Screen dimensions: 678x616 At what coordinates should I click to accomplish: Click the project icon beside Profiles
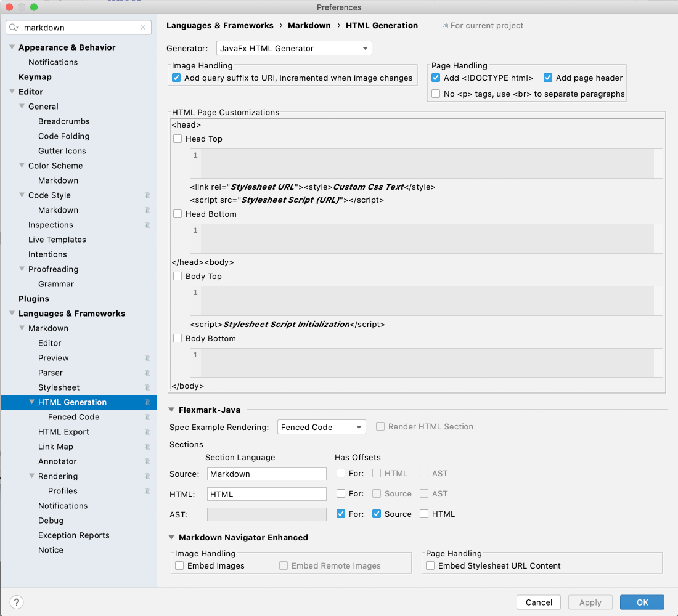(x=147, y=491)
